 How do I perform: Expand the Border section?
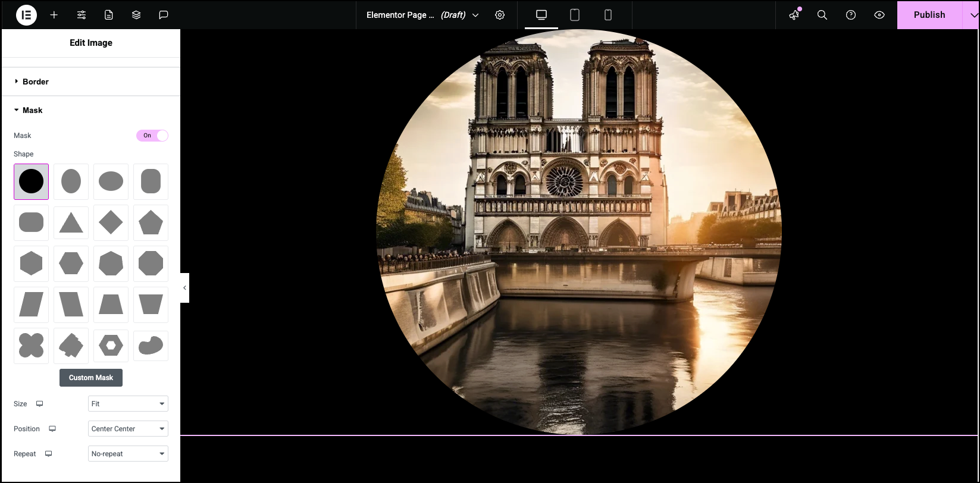[x=36, y=81]
